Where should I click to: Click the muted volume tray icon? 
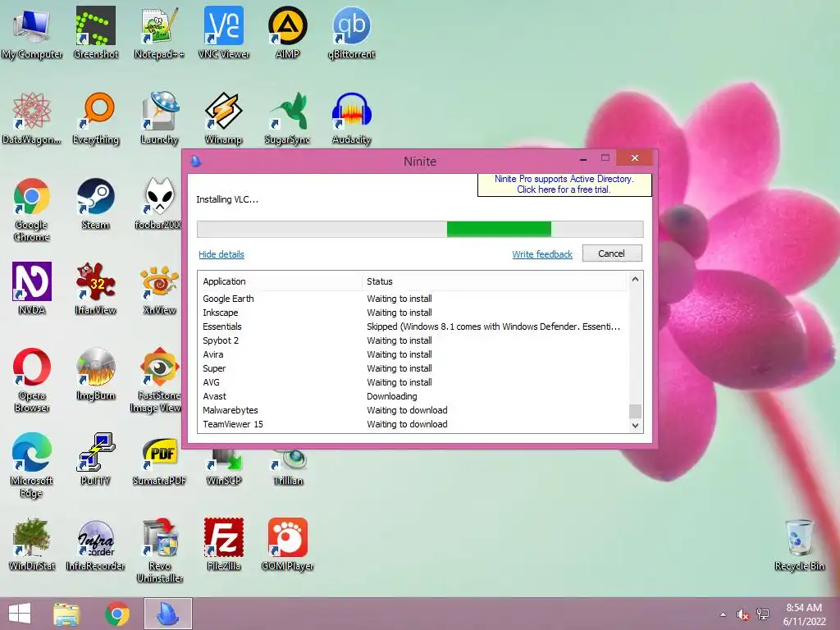pos(742,614)
